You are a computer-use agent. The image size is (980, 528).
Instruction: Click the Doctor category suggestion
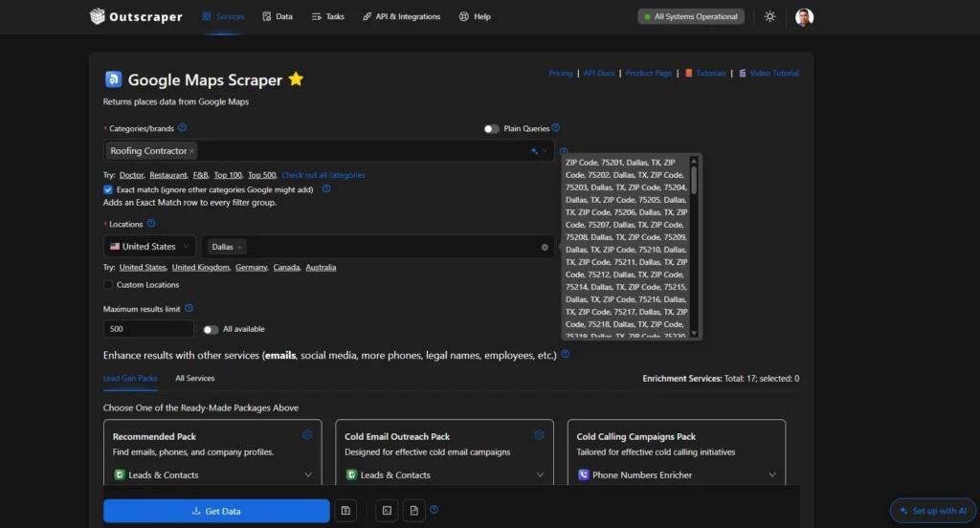(x=131, y=175)
